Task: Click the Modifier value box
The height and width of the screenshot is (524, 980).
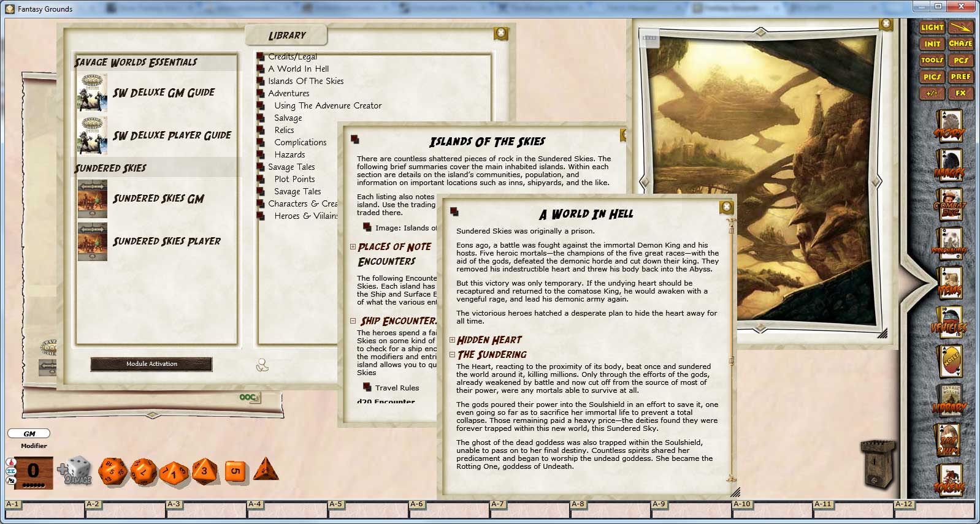Action: 34,472
